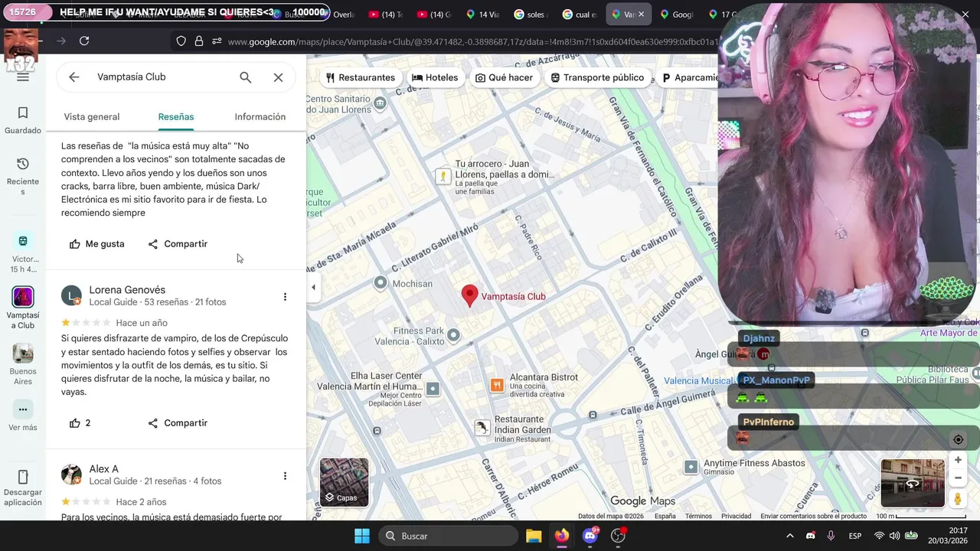Viewport: 980px width, 551px height.
Task: Reload the browser page
Action: click(84, 41)
